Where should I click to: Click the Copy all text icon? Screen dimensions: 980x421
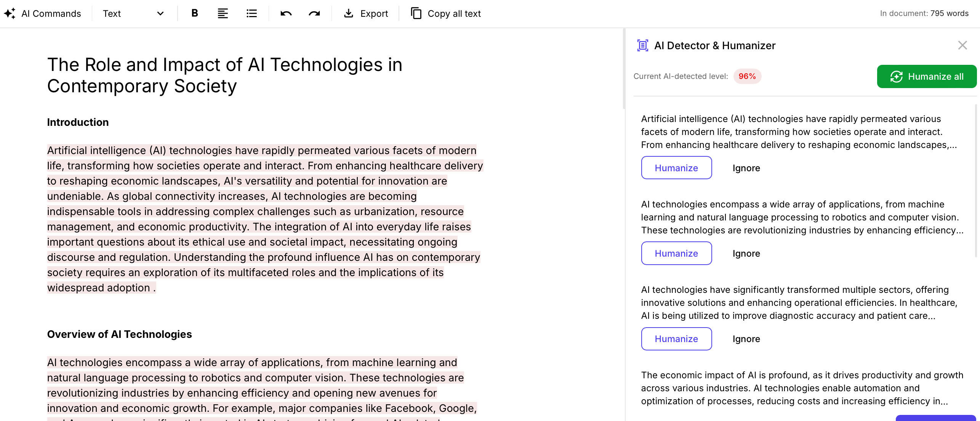click(416, 14)
